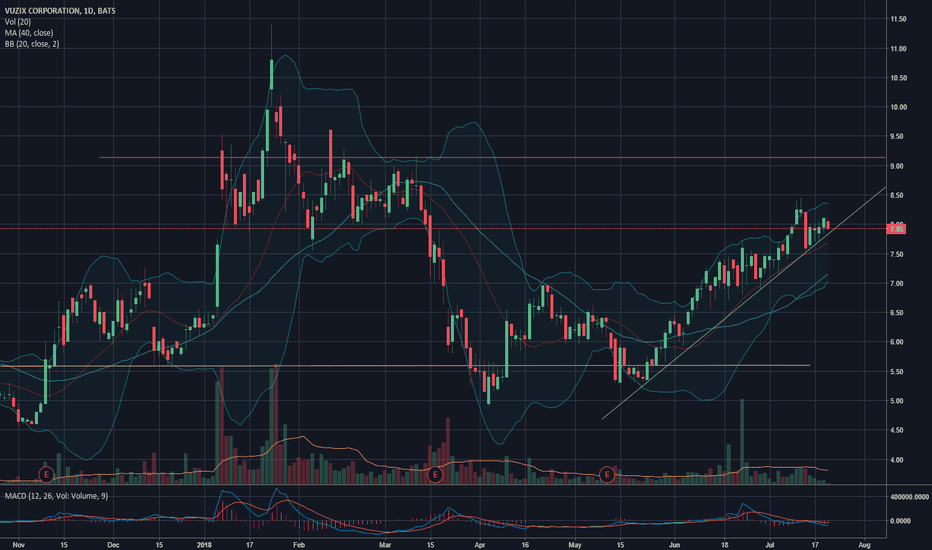Click the MA (40, close) indicator label
Viewport: 932px width, 550px height.
29,33
